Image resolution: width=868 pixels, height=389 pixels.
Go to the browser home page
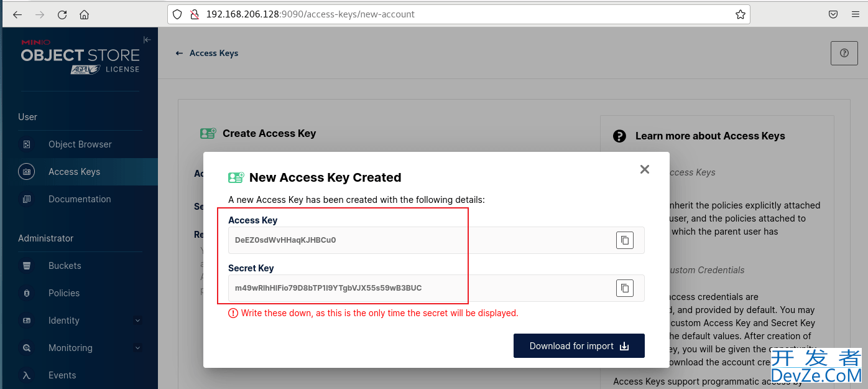(85, 14)
